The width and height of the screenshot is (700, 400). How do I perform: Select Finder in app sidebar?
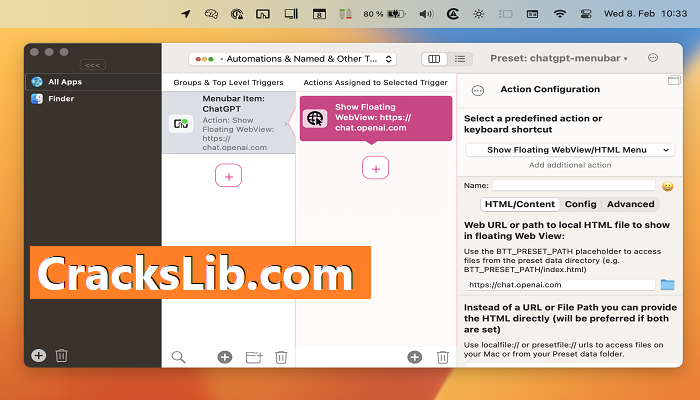93,99
